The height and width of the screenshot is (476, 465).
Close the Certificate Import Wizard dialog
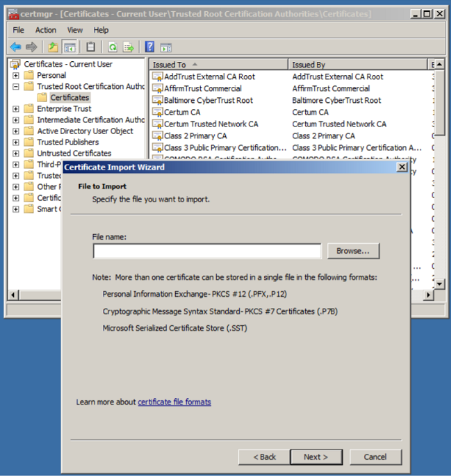tap(402, 167)
